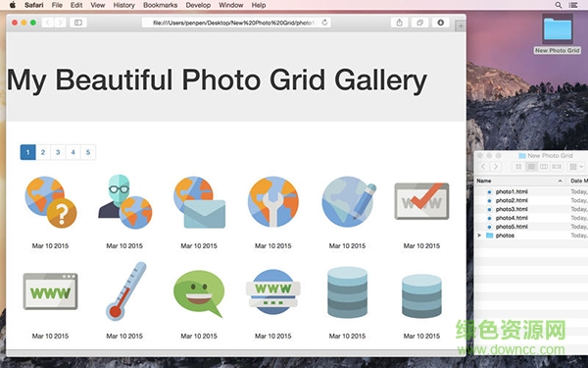This screenshot has height=368, width=588.
Task: Open Safari's Downloads button
Action: 441,23
